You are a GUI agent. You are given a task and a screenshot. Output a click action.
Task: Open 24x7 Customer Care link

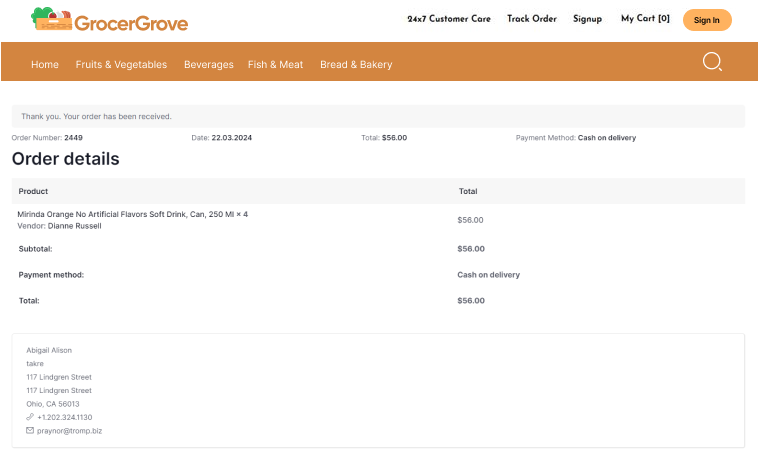[449, 19]
